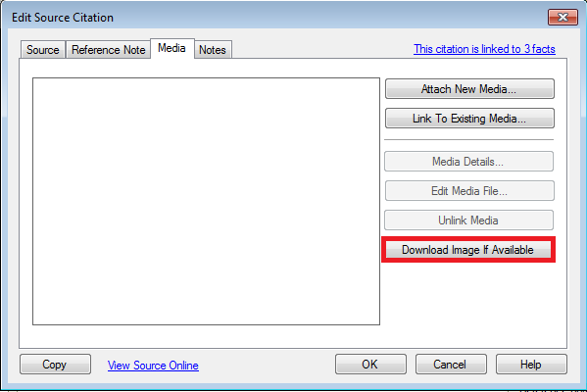Switch to the Source tab
Screen dimensions: 587x392
coord(43,50)
